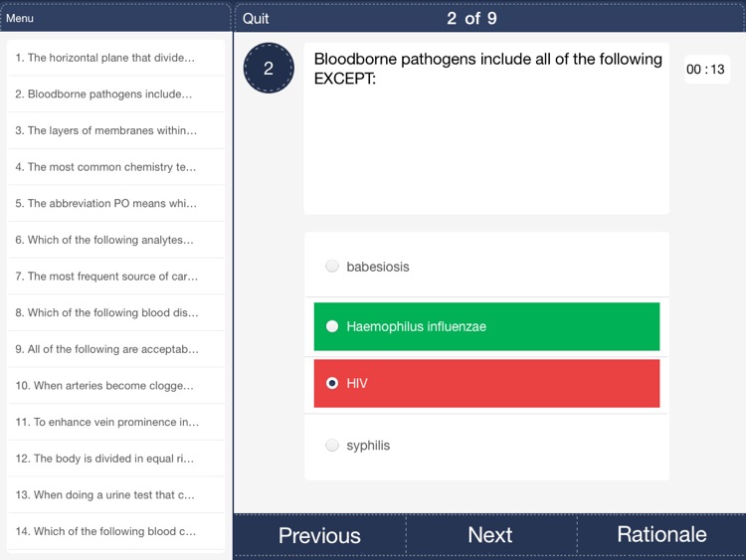The width and height of the screenshot is (746, 560).
Task: Jump to question 14 about blood
Action: (116, 531)
